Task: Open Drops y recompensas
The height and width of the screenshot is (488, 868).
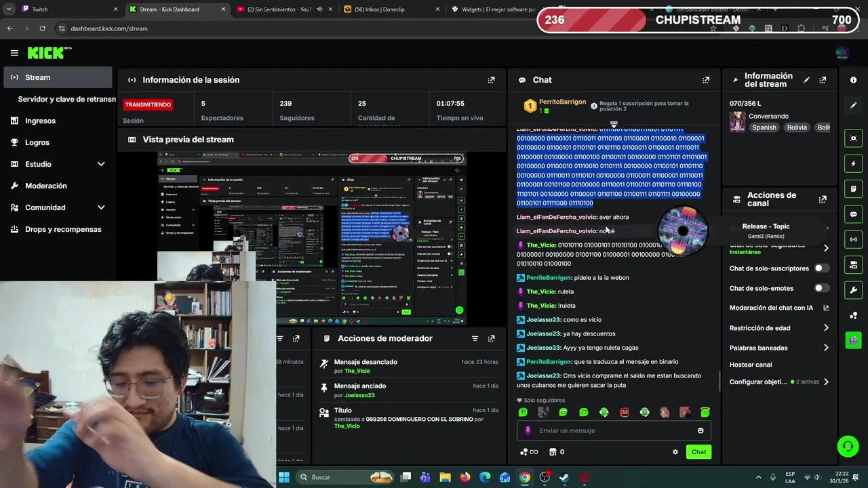Action: (x=58, y=229)
